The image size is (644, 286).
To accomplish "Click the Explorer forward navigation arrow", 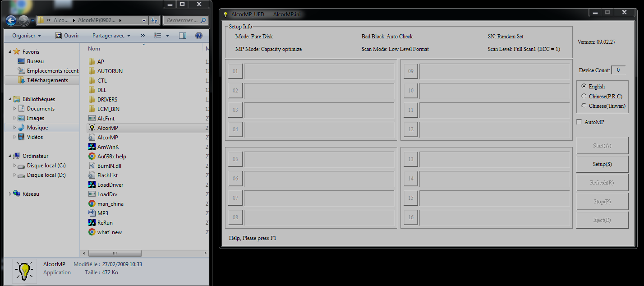I will click(x=23, y=20).
